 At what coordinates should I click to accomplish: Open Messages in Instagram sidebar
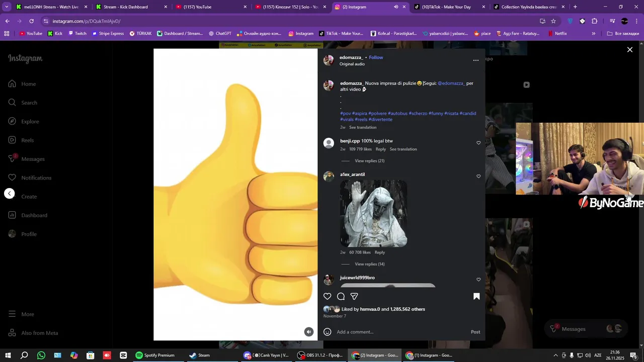pos(27,159)
